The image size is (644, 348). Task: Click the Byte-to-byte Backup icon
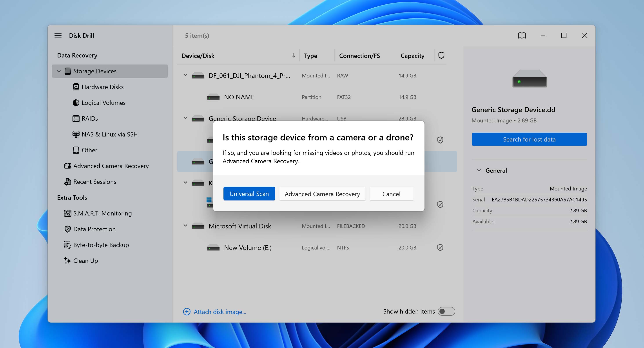pos(67,245)
